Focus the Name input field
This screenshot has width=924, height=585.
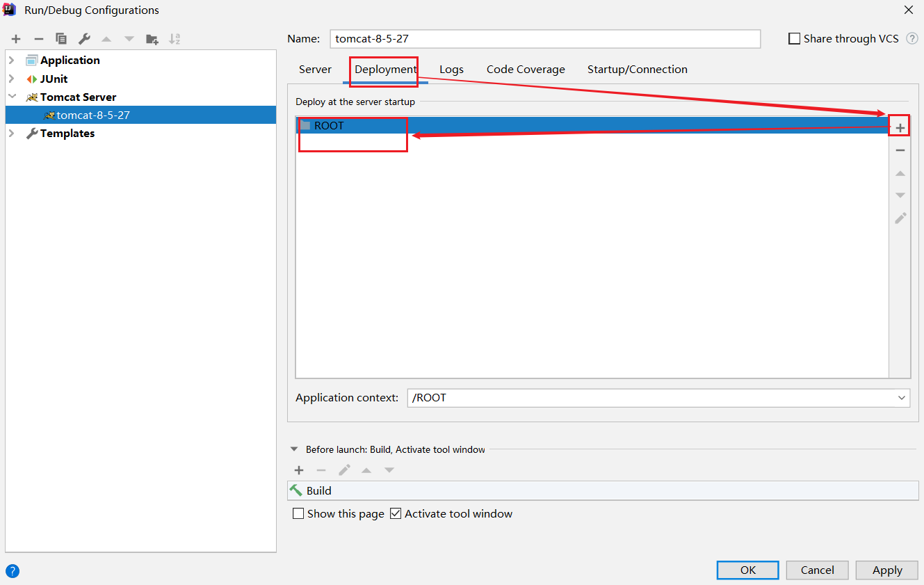[x=545, y=39]
